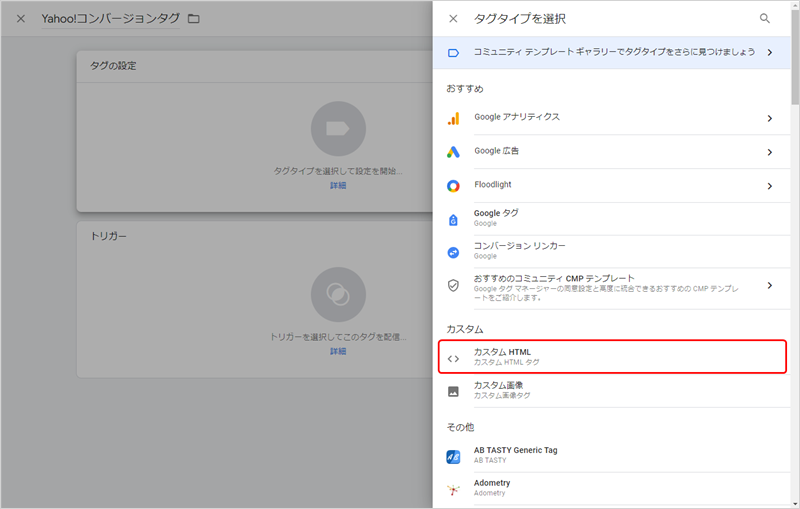Expand the Floodlight chevron
Image resolution: width=800 pixels, height=509 pixels.
[770, 186]
